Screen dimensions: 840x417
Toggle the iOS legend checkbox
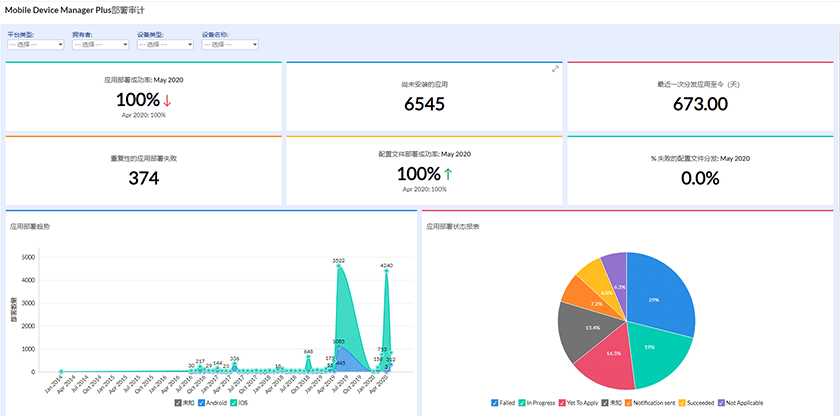point(232,403)
